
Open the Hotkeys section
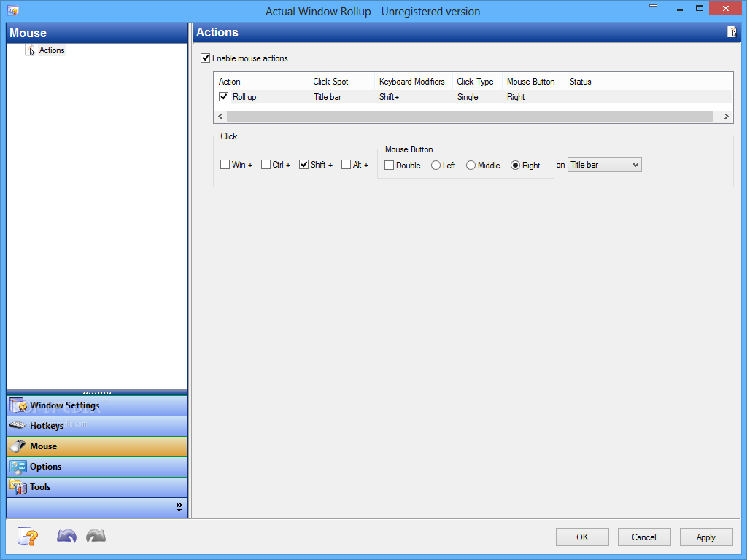[x=97, y=426]
